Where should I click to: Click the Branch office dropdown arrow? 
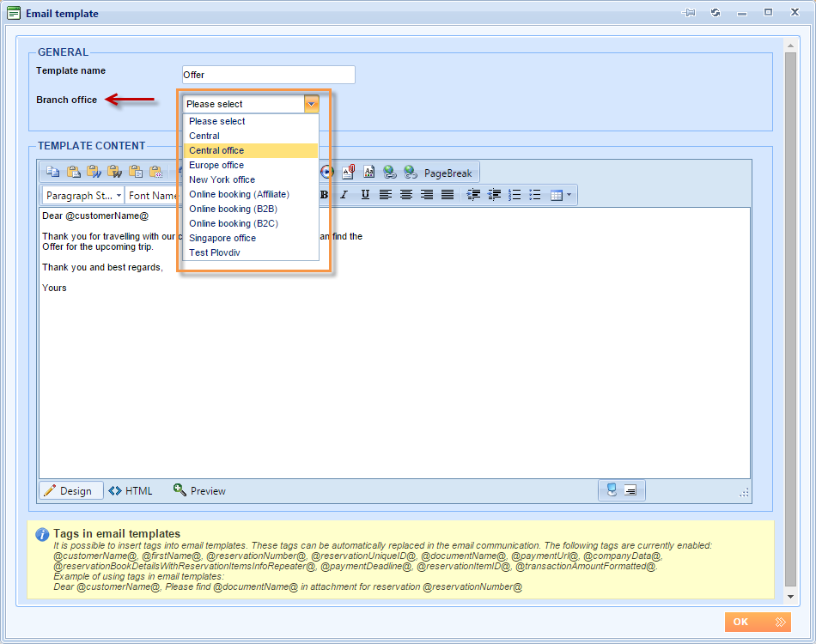point(311,104)
